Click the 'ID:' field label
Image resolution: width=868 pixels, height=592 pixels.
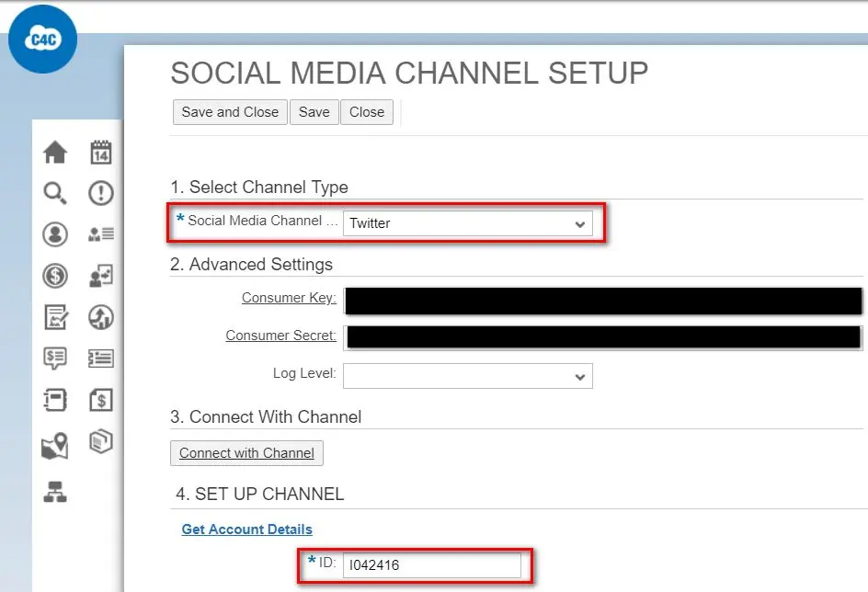(327, 562)
